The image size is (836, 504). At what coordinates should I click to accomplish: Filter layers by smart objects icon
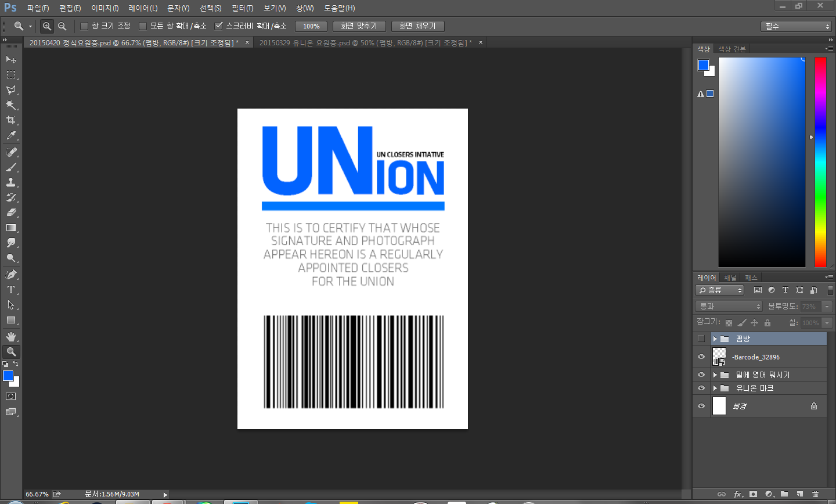point(813,290)
